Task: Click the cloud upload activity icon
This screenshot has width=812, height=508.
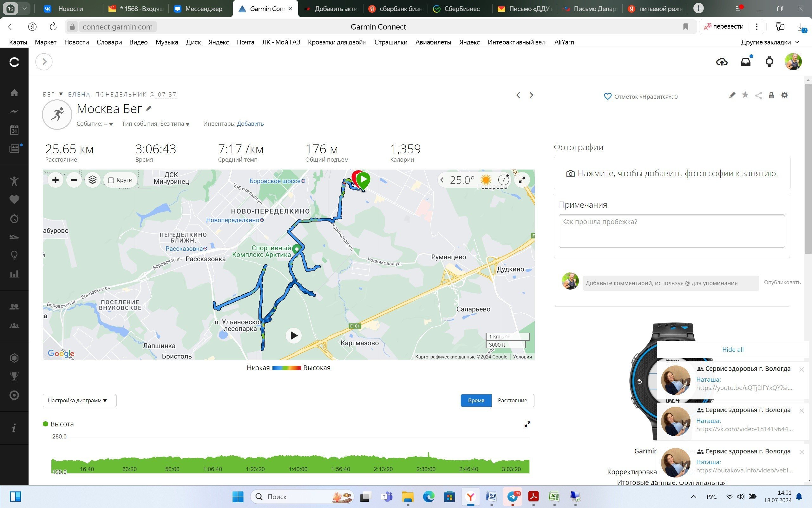Action: click(722, 62)
